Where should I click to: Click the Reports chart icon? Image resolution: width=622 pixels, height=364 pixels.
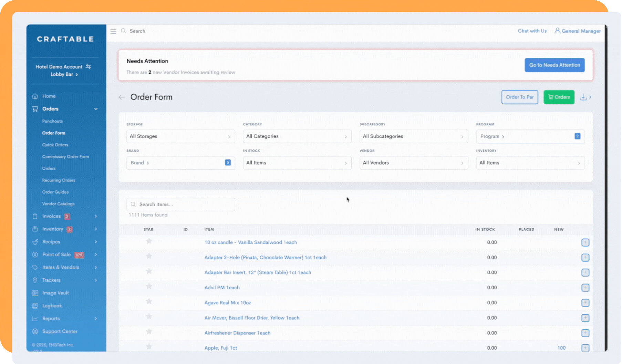tap(35, 319)
